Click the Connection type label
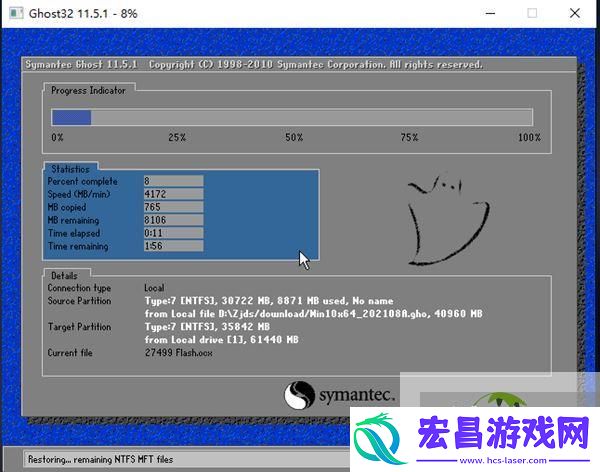 [x=79, y=288]
